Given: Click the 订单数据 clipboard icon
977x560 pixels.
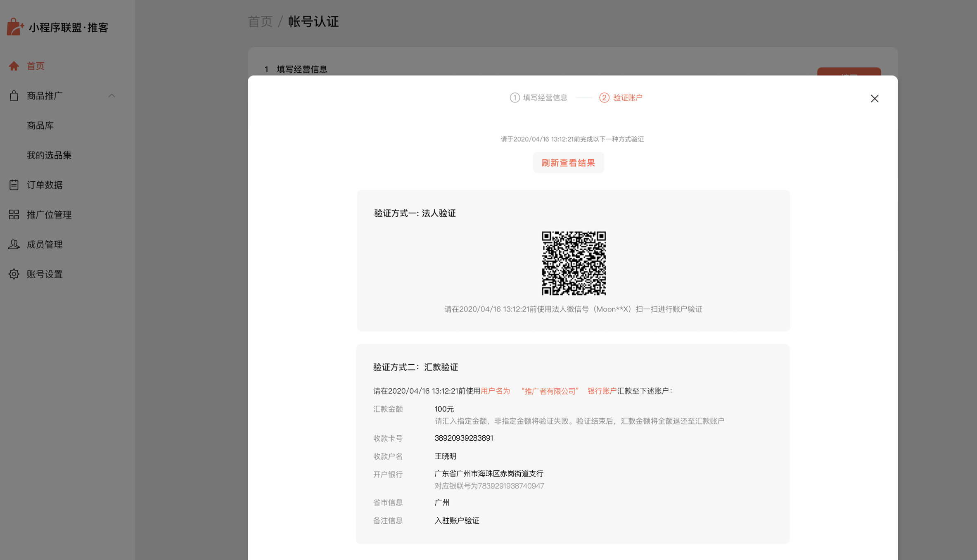Looking at the screenshot, I should (x=14, y=185).
